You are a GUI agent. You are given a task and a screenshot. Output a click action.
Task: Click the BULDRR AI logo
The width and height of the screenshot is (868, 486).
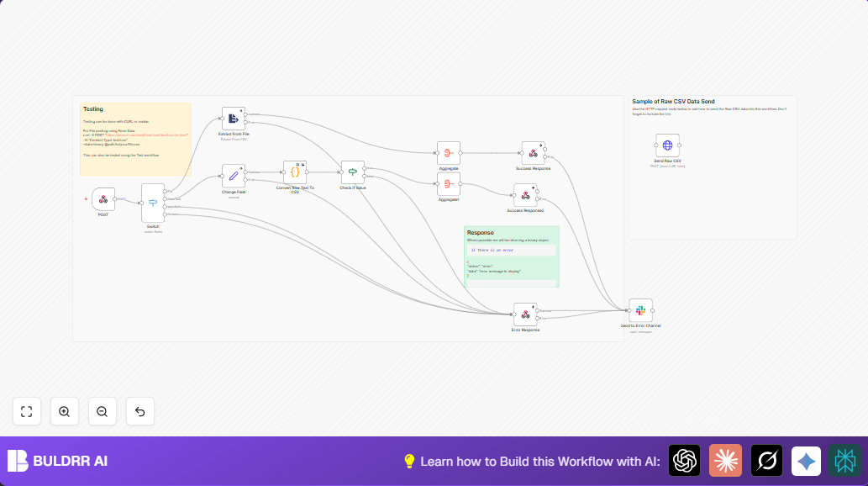(x=58, y=461)
